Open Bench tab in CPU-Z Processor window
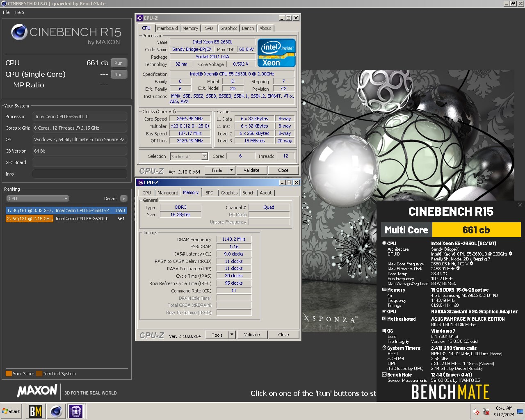The width and height of the screenshot is (525, 420). pyautogui.click(x=248, y=28)
